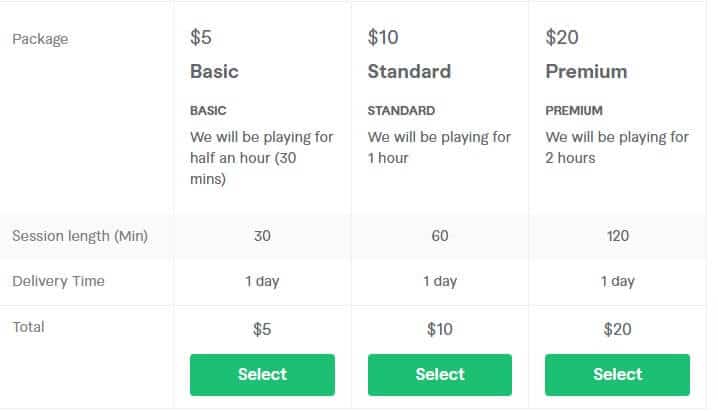Select the Premium $20 package
This screenshot has width=718, height=411.
coord(617,374)
